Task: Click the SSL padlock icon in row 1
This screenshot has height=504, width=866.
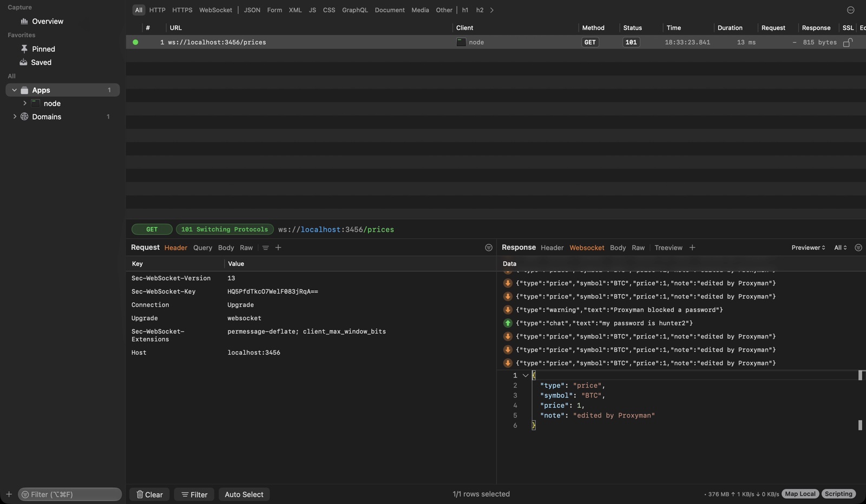Action: coord(848,42)
